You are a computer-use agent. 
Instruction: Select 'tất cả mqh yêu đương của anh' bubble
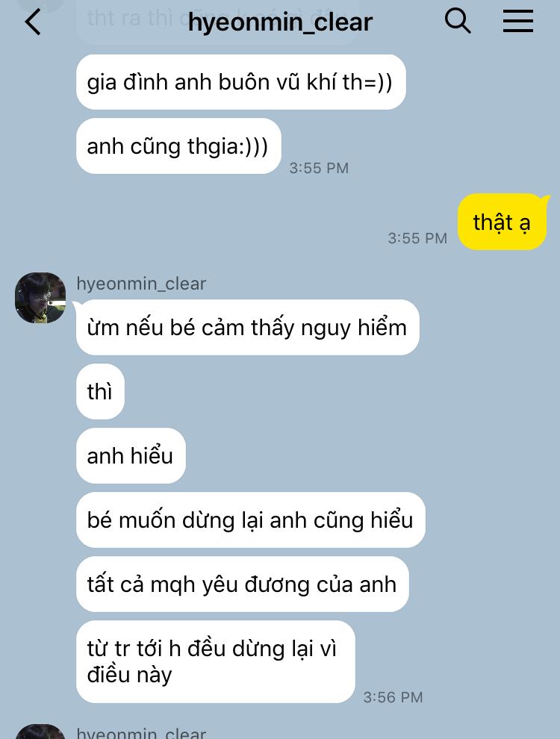coord(242,584)
